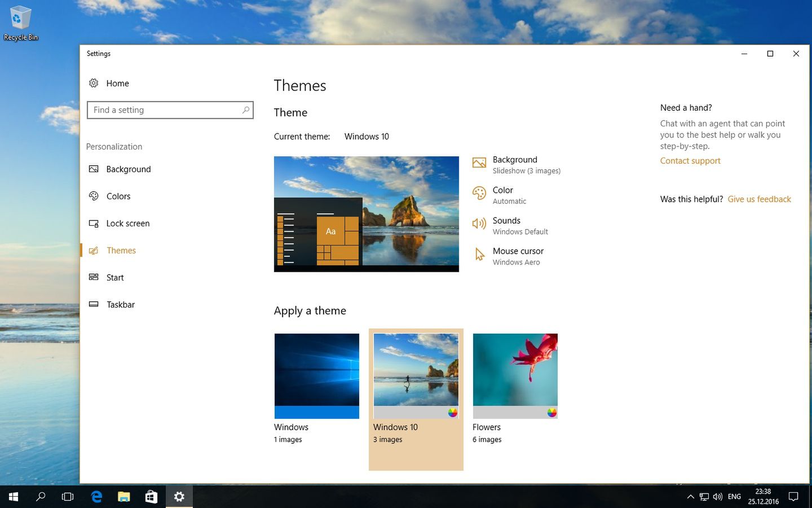Click the Give us feedback link

759,199
